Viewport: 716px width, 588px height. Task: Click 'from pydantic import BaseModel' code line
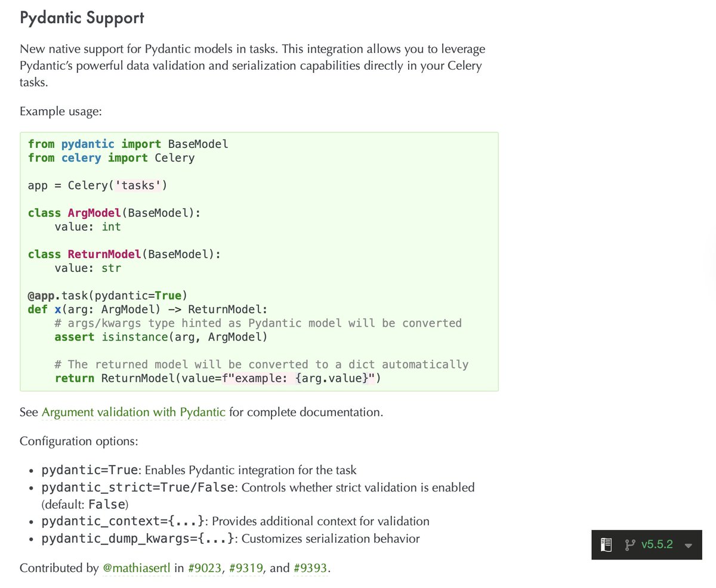pos(128,144)
